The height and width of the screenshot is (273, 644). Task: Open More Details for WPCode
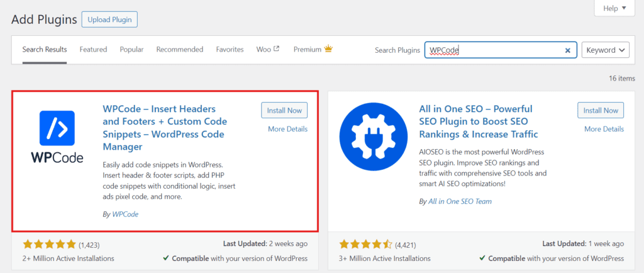point(287,129)
